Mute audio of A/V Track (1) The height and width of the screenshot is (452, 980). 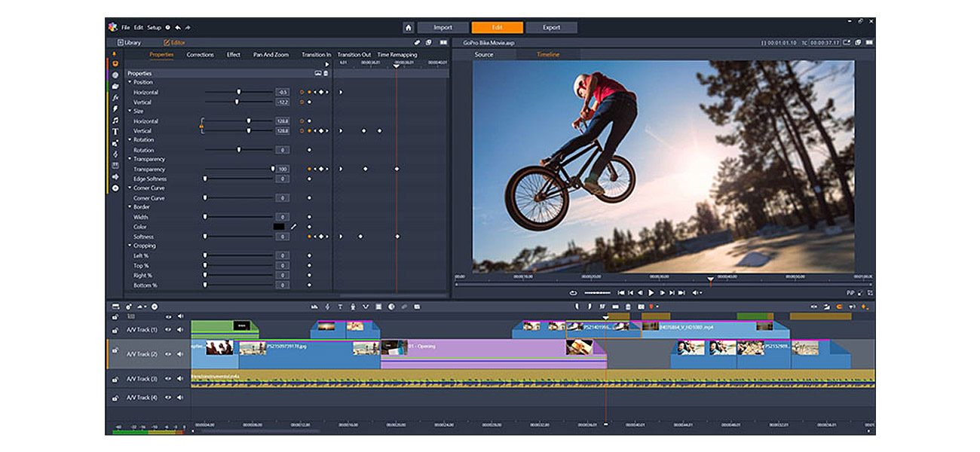[180, 329]
